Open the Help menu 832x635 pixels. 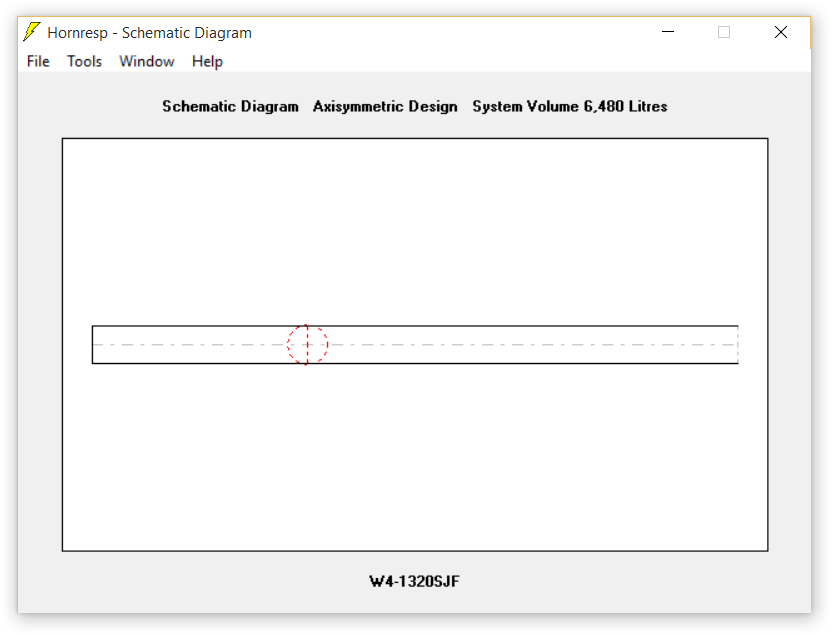pyautogui.click(x=207, y=62)
